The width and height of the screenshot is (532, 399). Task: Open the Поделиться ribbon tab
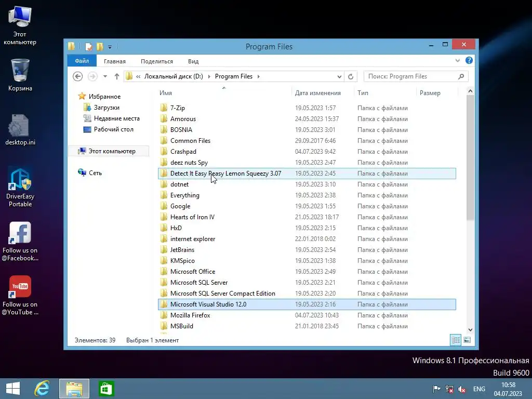(x=157, y=61)
